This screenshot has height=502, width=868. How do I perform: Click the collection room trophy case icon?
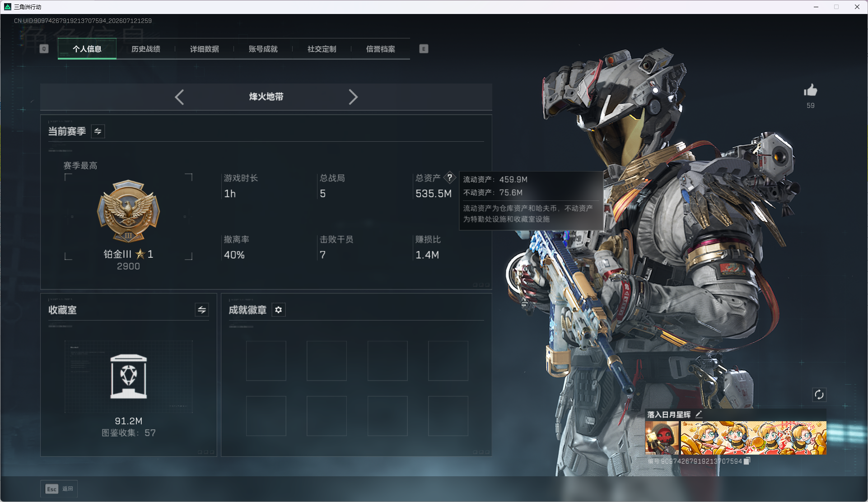(x=129, y=376)
